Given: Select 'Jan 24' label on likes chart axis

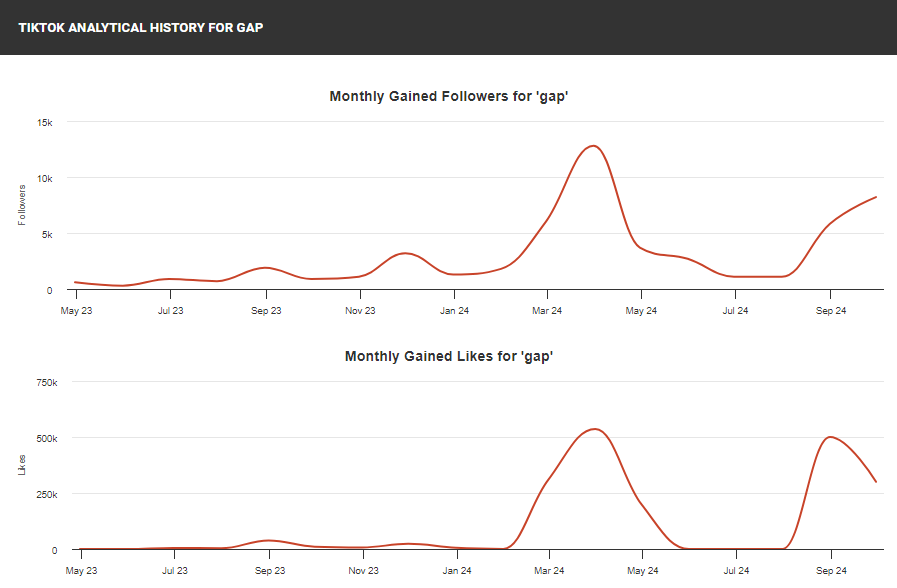Looking at the screenshot, I should [x=457, y=570].
